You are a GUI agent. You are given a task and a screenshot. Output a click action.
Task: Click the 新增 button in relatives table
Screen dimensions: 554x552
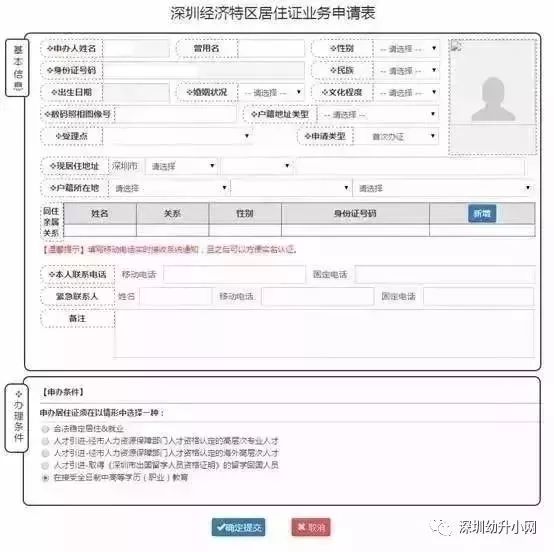[x=482, y=213]
